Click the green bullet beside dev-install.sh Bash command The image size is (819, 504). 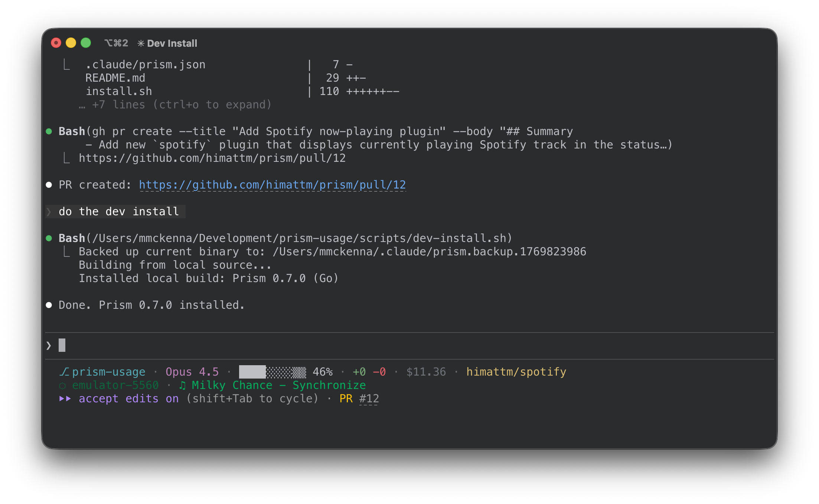pos(49,238)
